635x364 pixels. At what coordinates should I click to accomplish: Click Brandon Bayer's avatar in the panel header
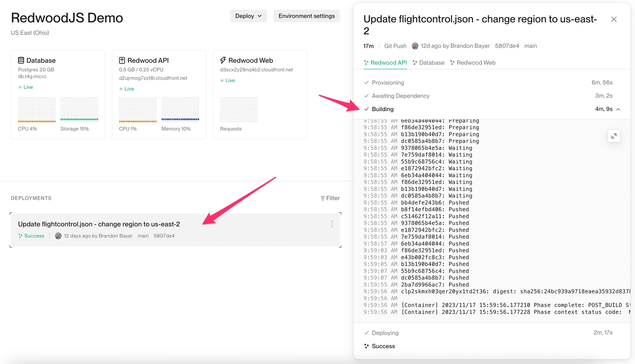click(415, 46)
